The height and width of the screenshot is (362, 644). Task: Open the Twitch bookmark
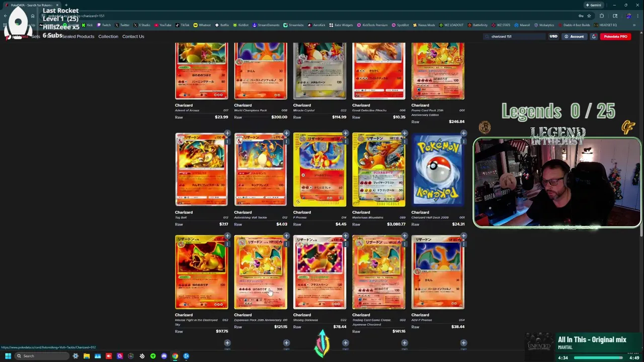(x=104, y=25)
